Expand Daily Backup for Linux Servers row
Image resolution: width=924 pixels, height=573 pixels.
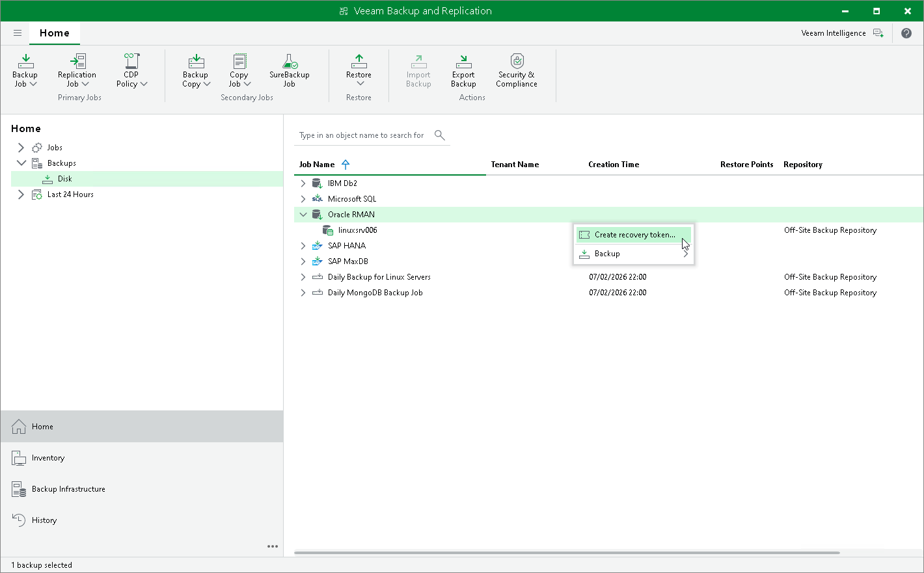(x=303, y=277)
